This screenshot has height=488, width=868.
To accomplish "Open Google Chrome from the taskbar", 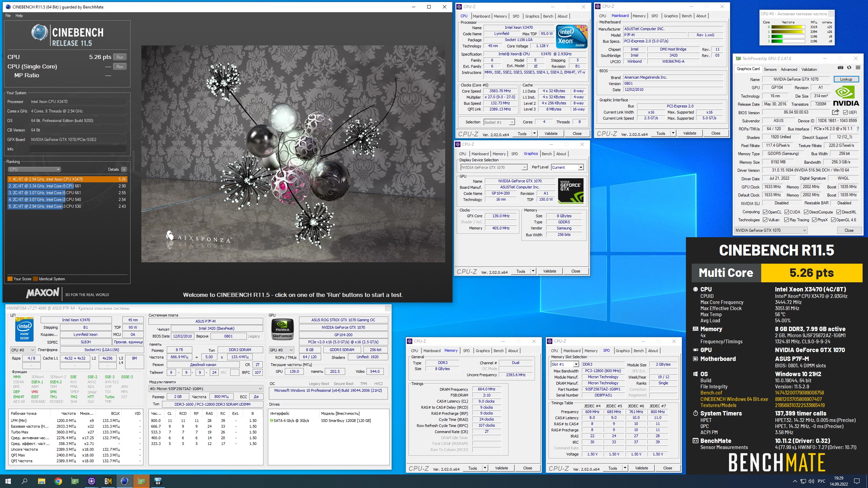I will [58, 481].
